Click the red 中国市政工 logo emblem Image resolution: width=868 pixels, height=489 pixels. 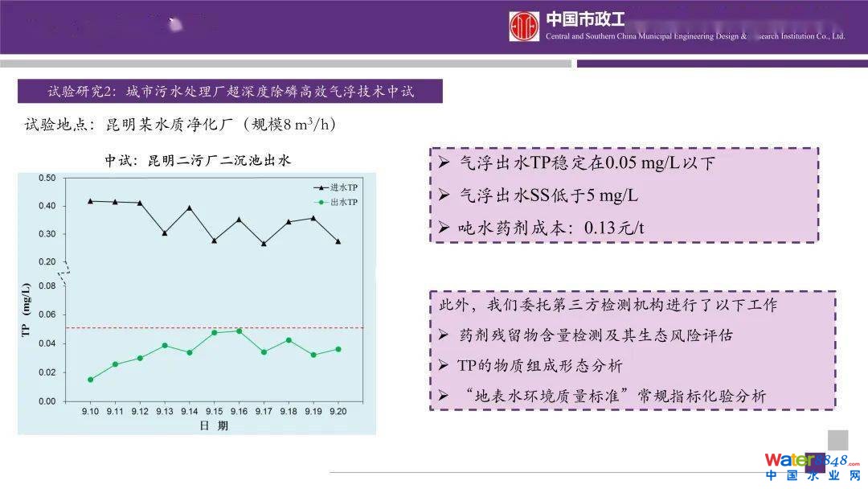tap(524, 27)
